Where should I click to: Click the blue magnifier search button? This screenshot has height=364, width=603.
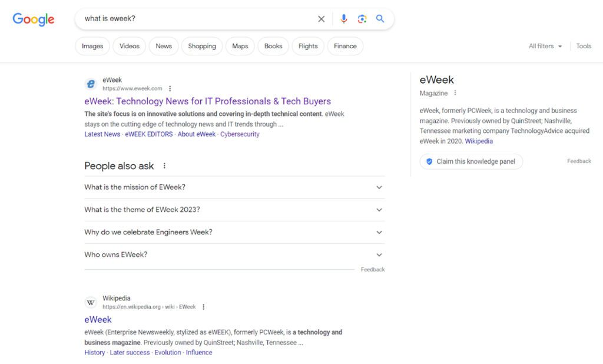click(380, 19)
